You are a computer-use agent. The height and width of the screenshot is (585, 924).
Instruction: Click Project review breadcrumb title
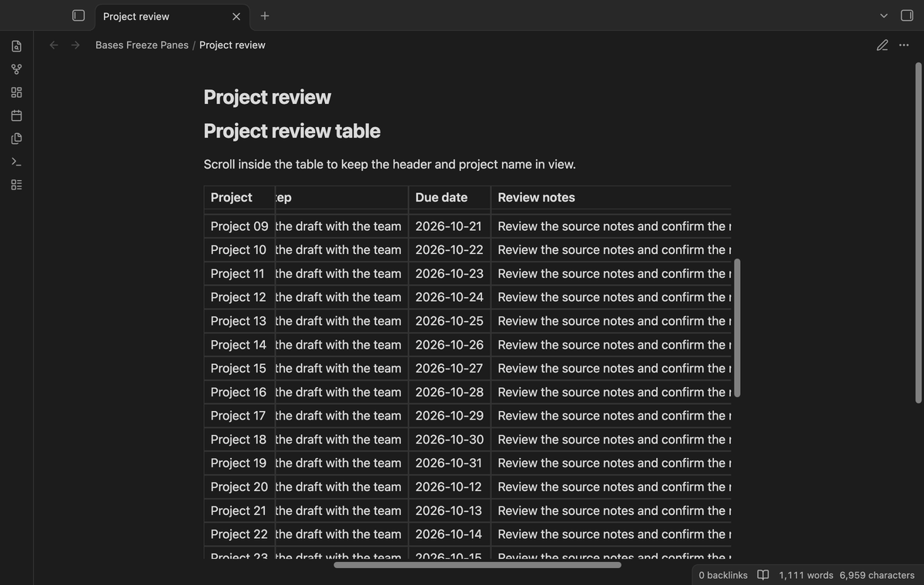233,45
